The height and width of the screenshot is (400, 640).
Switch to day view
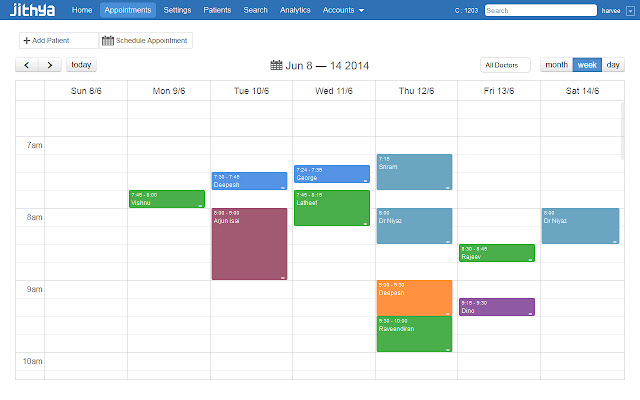[613, 65]
